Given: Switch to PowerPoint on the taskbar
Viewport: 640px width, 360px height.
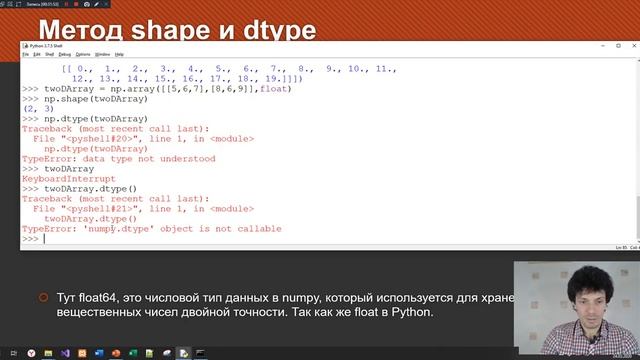Looking at the screenshot, I should point(116,353).
